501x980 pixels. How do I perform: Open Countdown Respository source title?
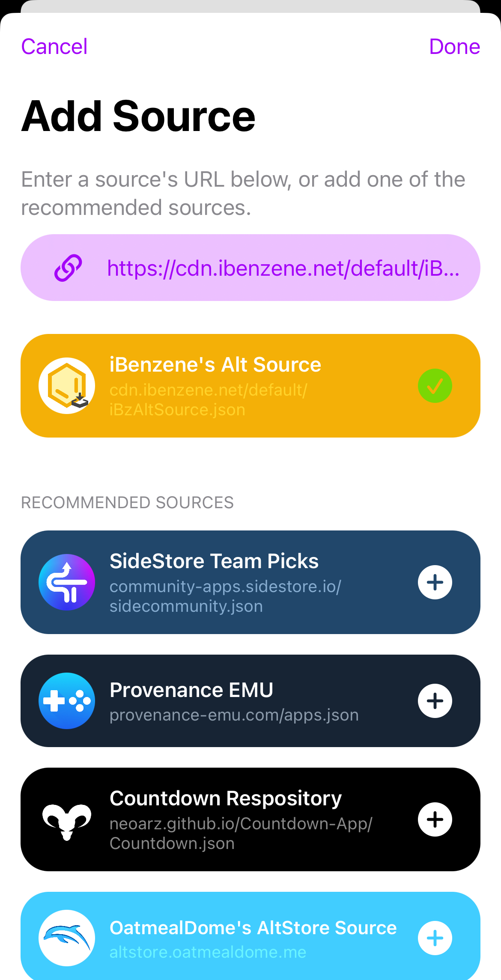pyautogui.click(x=225, y=798)
